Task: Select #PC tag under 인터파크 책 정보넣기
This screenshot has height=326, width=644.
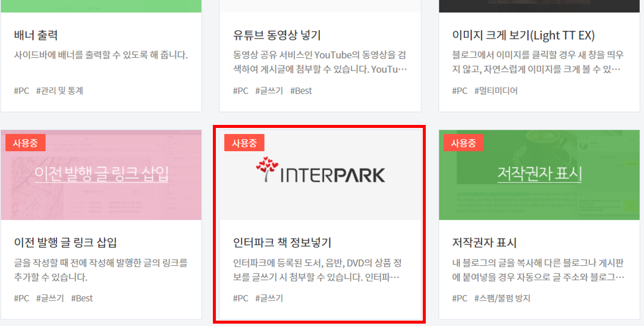Action: click(241, 298)
